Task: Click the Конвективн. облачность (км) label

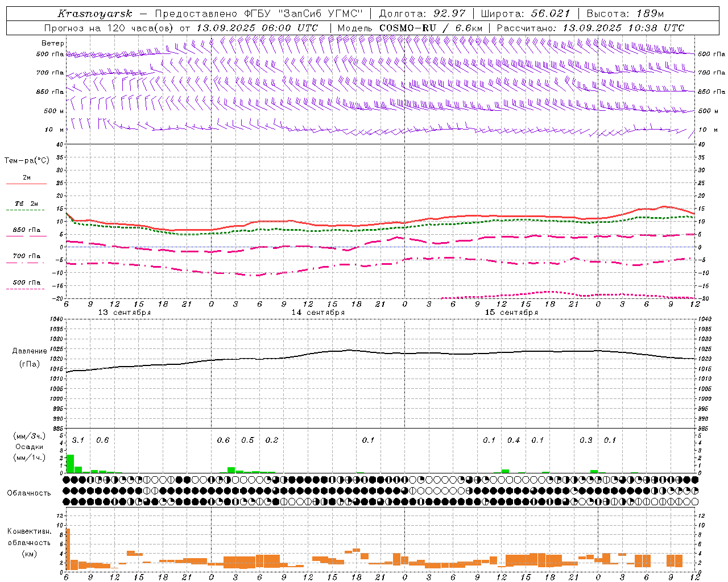Action: point(29,542)
